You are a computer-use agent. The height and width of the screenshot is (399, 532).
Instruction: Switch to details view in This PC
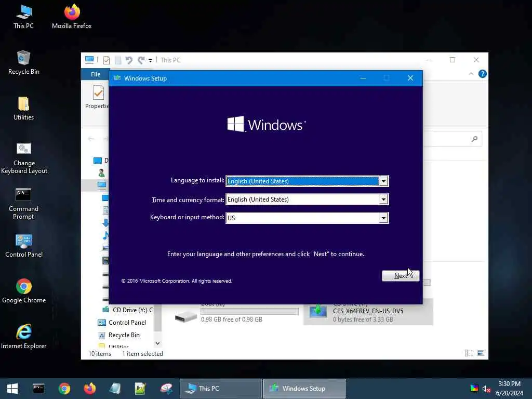469,353
